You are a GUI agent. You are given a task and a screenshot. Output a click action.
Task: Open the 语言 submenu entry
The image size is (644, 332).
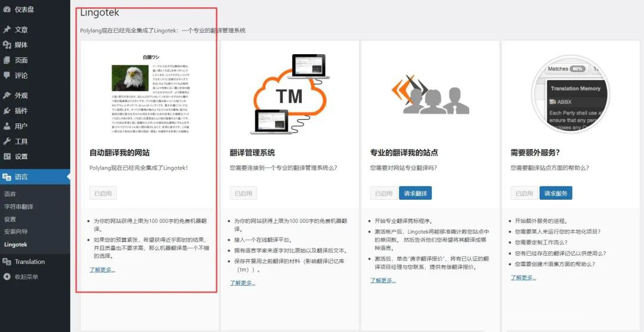[x=10, y=194]
